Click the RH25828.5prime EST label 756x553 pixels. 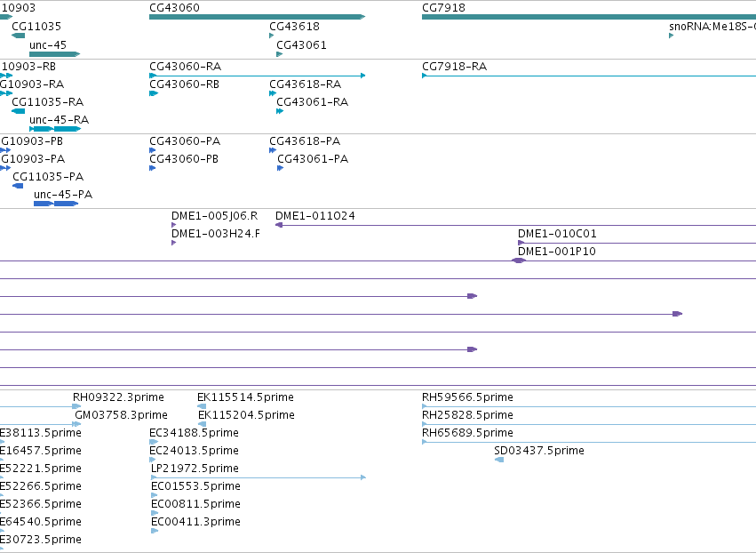coord(467,415)
